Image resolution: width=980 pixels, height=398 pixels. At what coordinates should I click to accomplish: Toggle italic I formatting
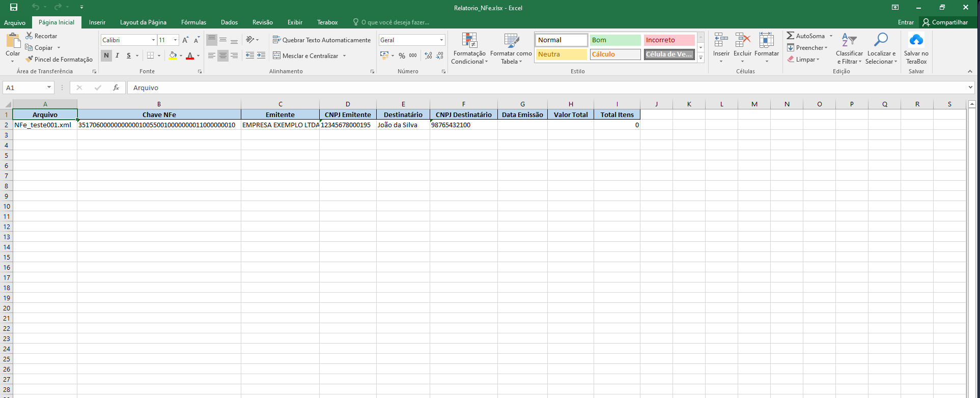pyautogui.click(x=118, y=55)
